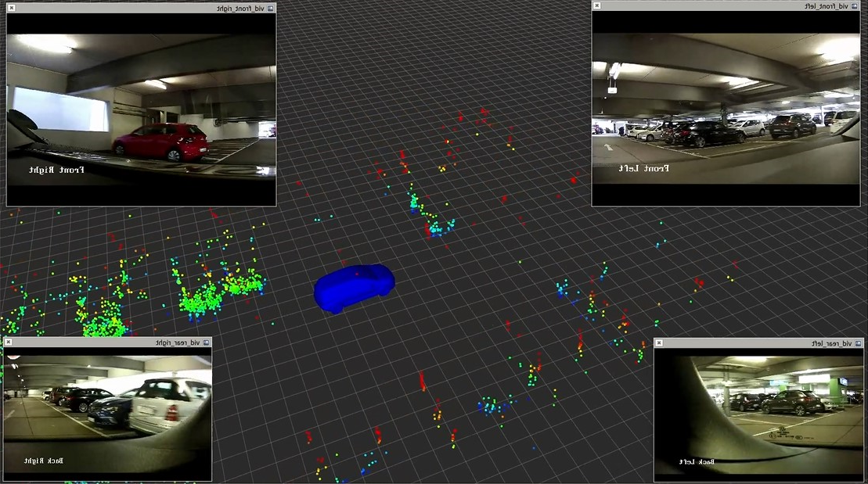The width and height of the screenshot is (868, 484).
Task: Close the vid_front_left camera window
Action: [x=596, y=5]
